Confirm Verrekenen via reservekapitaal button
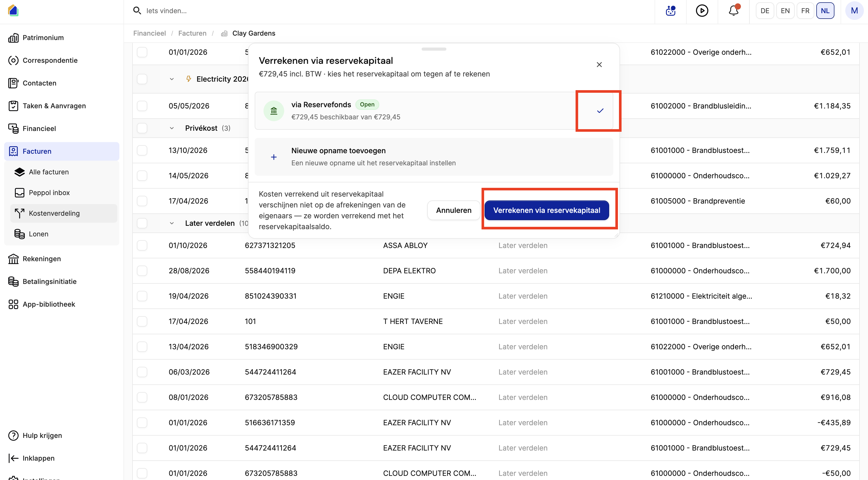Viewport: 868px width, 480px height. point(547,210)
